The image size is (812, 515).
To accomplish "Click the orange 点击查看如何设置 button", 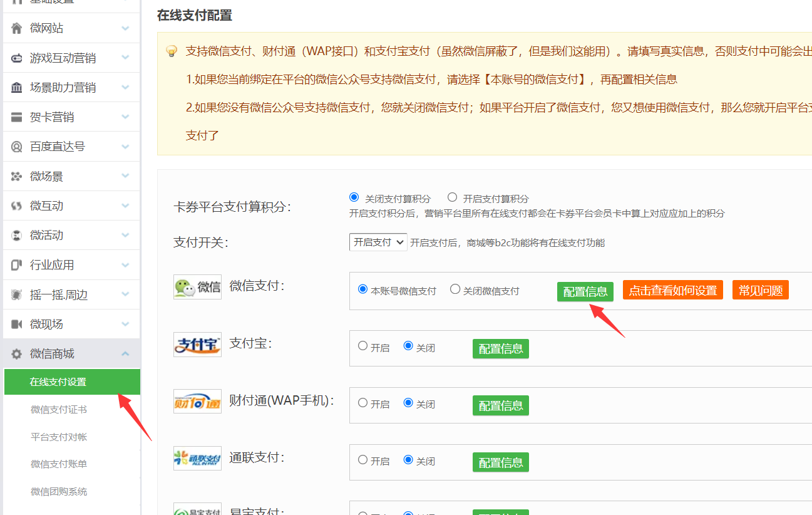I will (x=672, y=290).
